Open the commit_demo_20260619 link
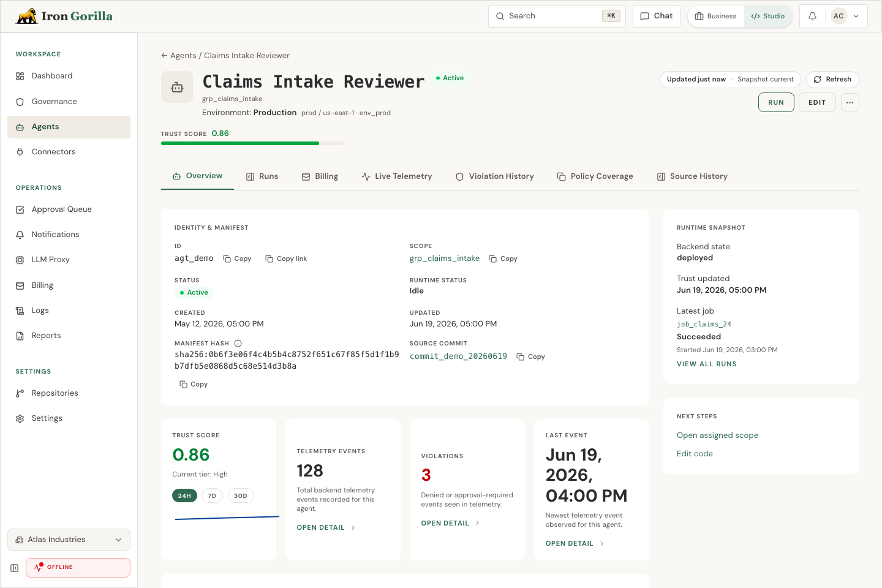The height and width of the screenshot is (588, 882). click(x=458, y=356)
